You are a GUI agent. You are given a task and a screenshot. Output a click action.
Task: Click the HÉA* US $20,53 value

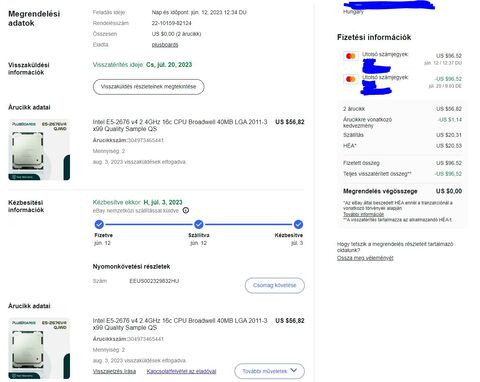pos(449,146)
